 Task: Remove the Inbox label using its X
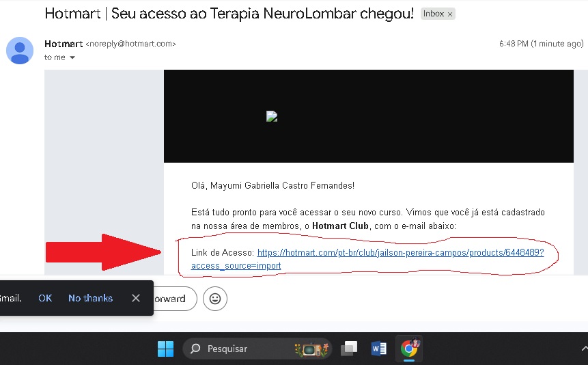coord(450,14)
